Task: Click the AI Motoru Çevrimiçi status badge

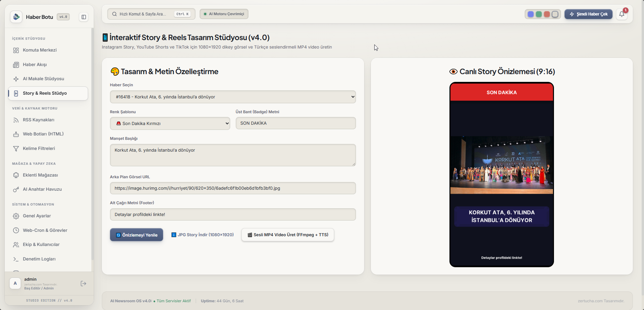Action: [x=224, y=14]
